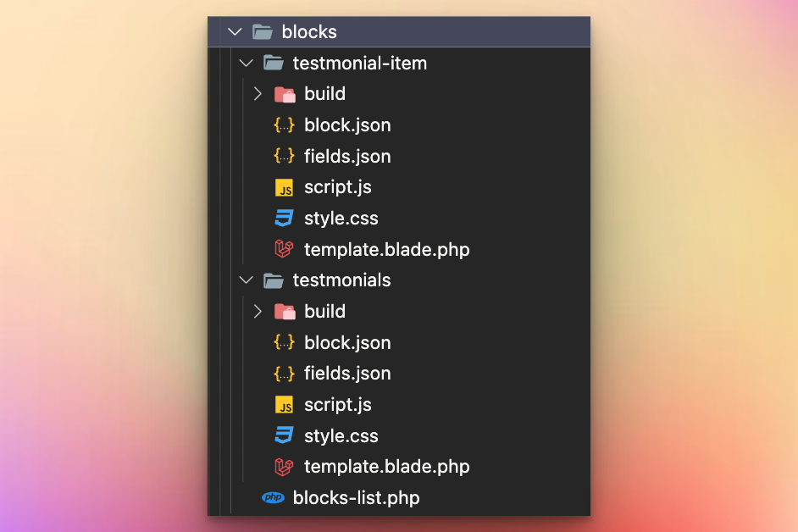
Task: Expand the build folder inside testmonials
Action: (x=258, y=312)
